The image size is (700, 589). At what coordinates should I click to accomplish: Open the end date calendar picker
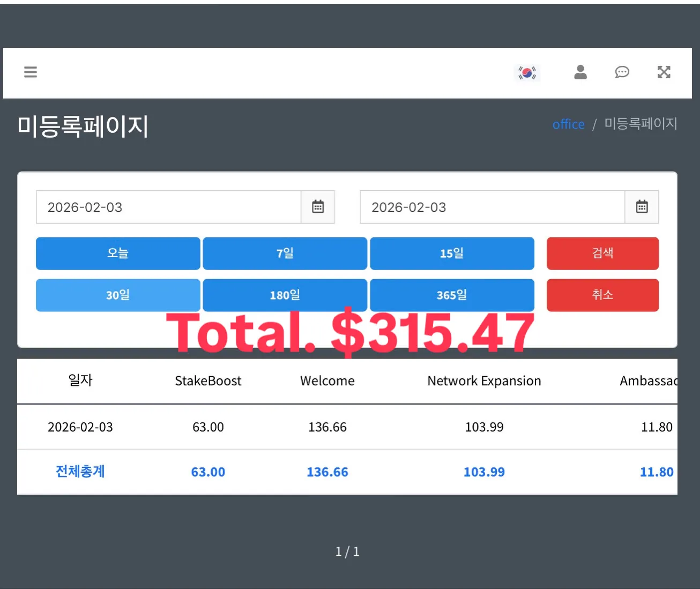[x=642, y=207]
